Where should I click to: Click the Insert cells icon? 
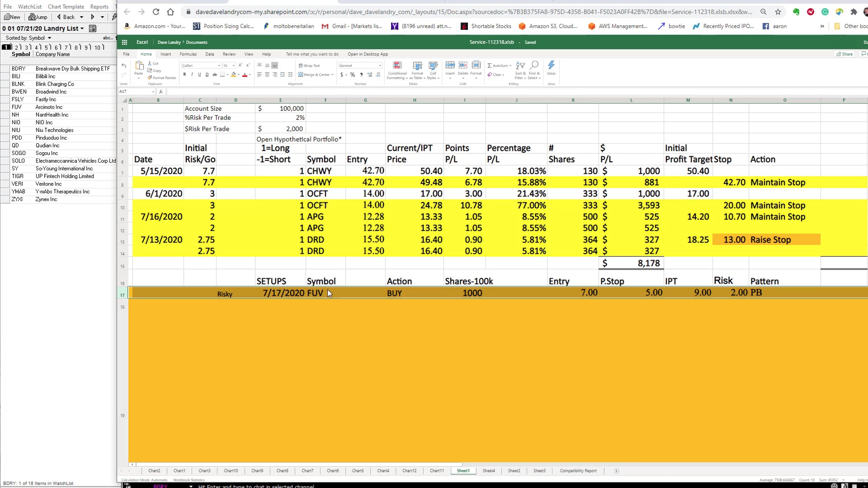point(450,65)
